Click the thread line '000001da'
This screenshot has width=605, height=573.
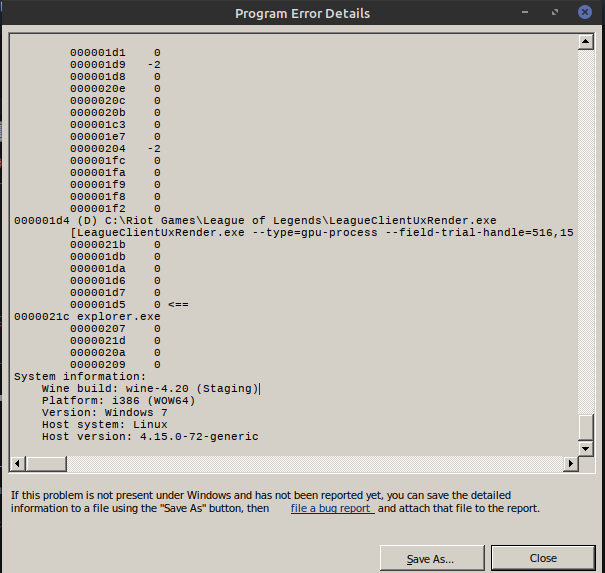[115, 269]
